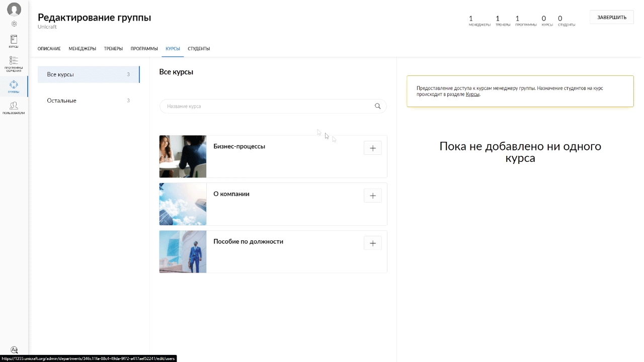Click the Курсы counter in header
Image resolution: width=644 pixels, height=362 pixels.
[x=547, y=21]
